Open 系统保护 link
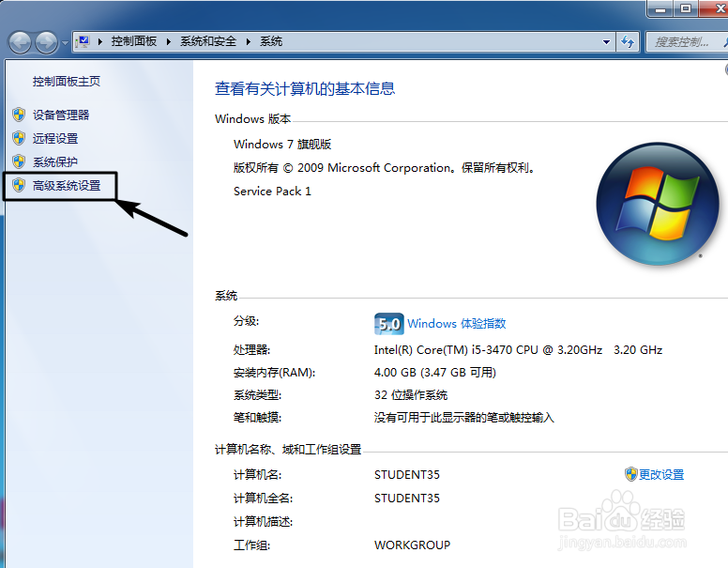728x568 pixels. [55, 161]
